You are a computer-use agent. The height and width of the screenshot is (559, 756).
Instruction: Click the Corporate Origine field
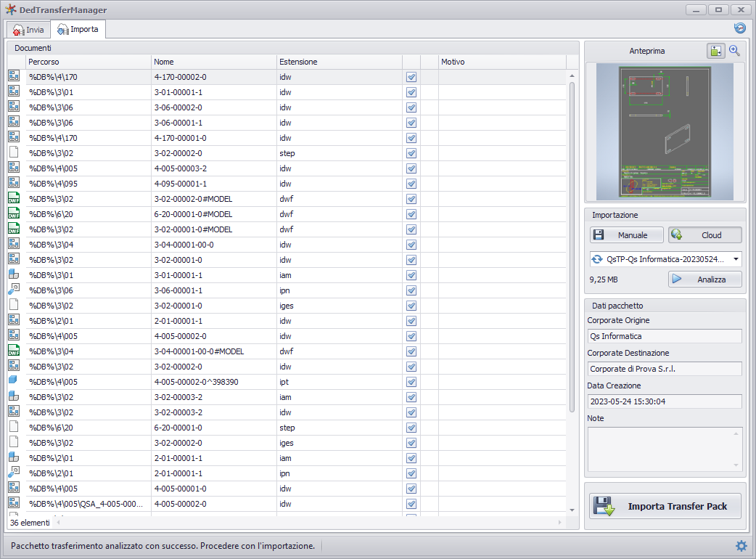coord(665,336)
